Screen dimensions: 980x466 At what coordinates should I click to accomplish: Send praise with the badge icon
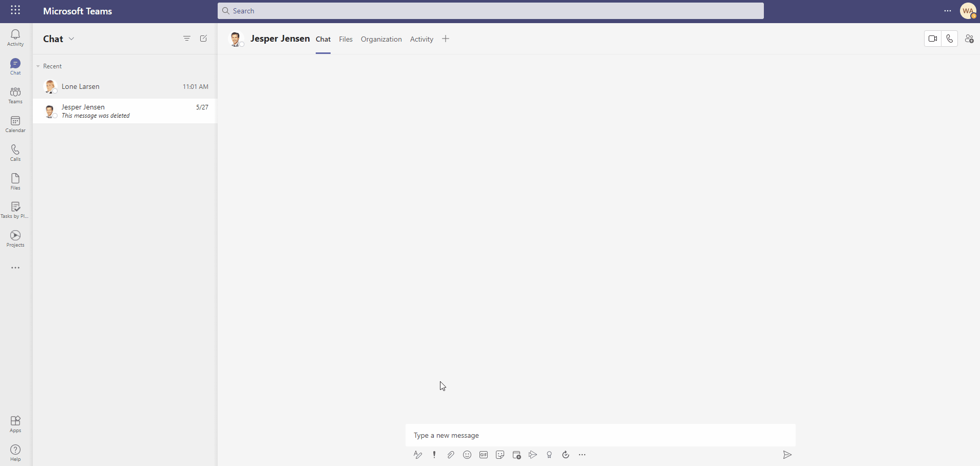(549, 455)
